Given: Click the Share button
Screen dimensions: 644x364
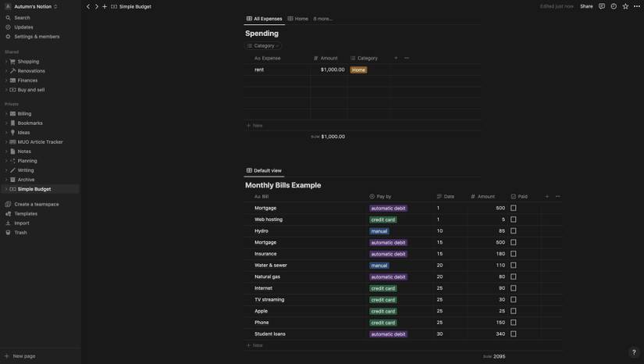Looking at the screenshot, I should click(x=586, y=6).
